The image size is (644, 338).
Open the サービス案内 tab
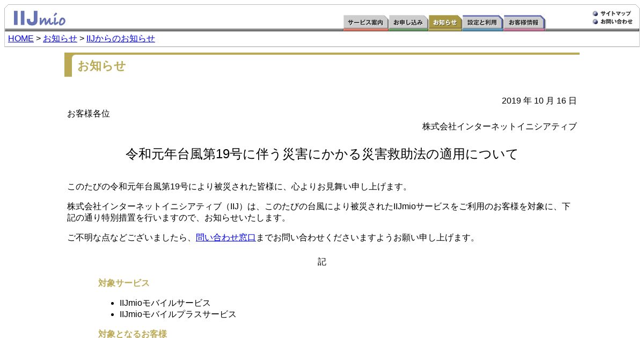pos(365,23)
